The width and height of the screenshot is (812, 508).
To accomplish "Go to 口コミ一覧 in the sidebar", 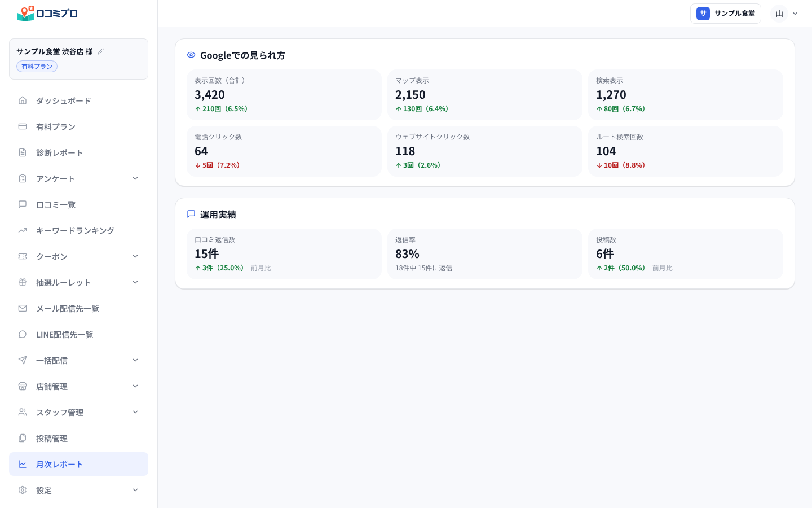I will [x=78, y=204].
